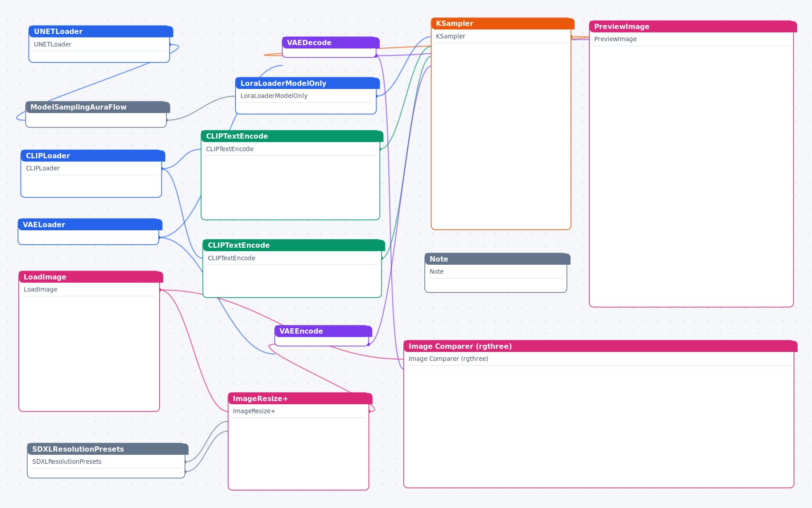Select the PreviewImage node header

click(x=693, y=26)
